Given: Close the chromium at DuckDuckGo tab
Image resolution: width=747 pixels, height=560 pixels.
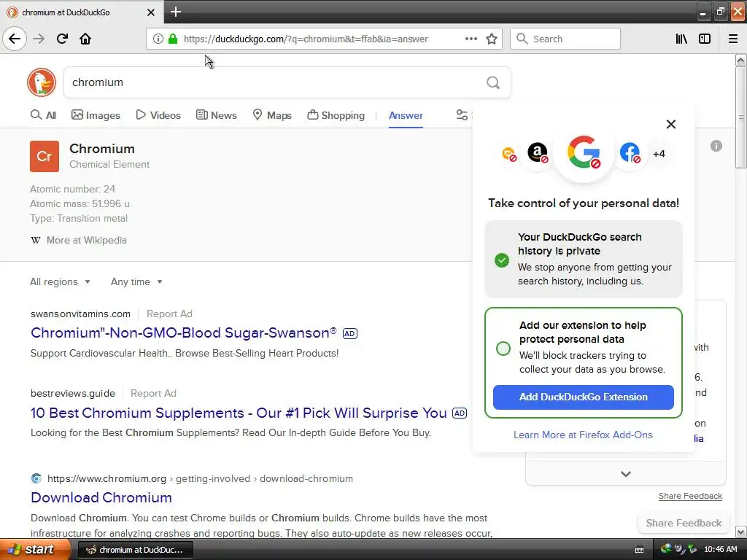Looking at the screenshot, I should [x=150, y=12].
